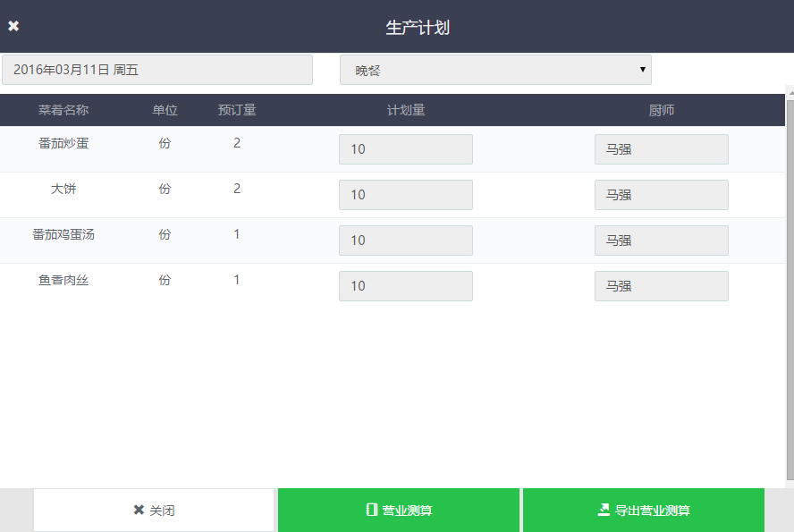Image resolution: width=794 pixels, height=532 pixels.
Task: Click the 菜肴名称 column header
Action: click(63, 110)
